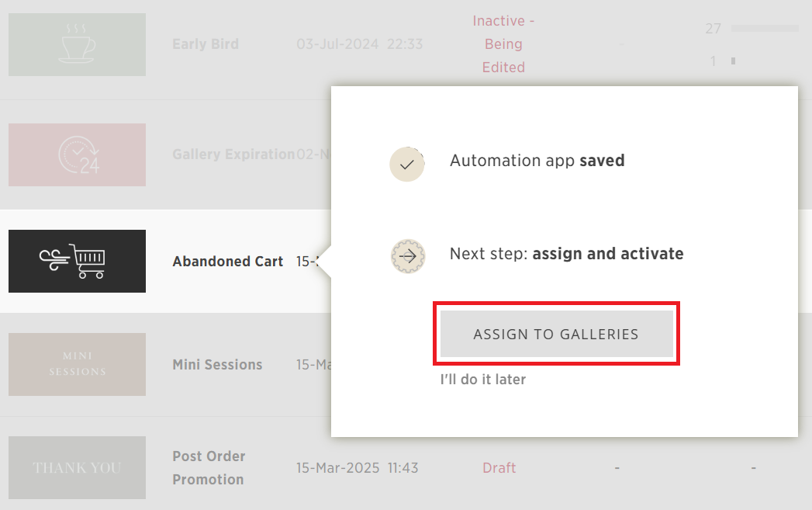The image size is (812, 510).
Task: Click the Inactive - Being Edited status label
Action: 503,44
